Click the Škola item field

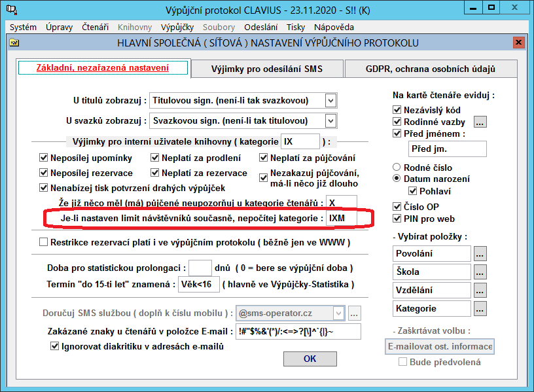(431, 272)
